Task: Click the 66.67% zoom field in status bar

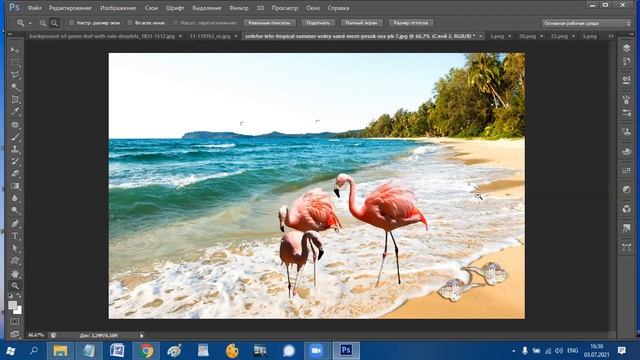Action: (x=36, y=335)
